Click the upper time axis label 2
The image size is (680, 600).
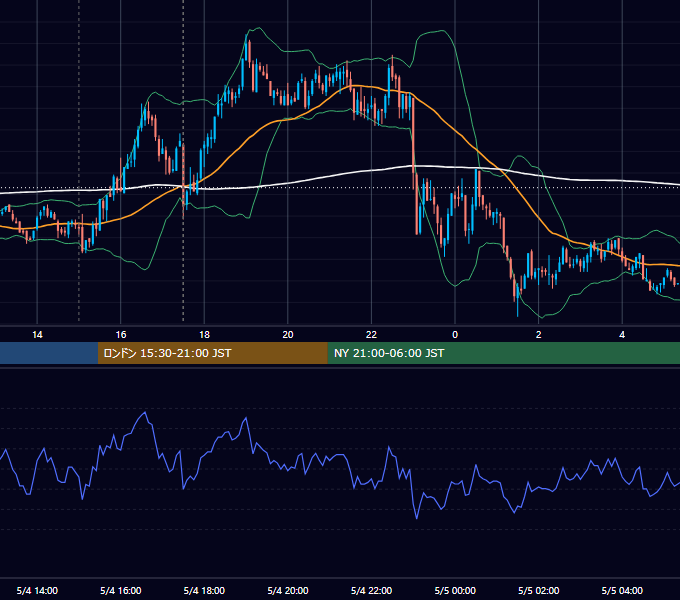[539, 335]
